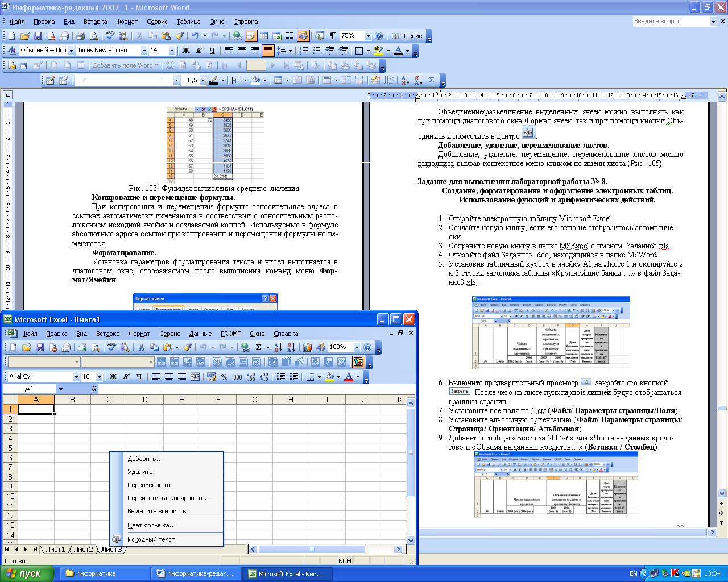728x582 pixels.
Task: Select Excel column header D
Action: [145, 400]
